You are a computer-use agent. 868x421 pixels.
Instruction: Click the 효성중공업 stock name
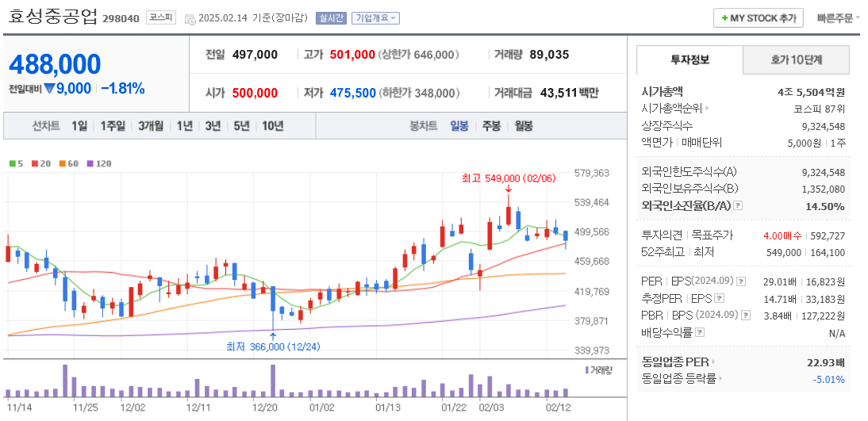click(x=53, y=17)
